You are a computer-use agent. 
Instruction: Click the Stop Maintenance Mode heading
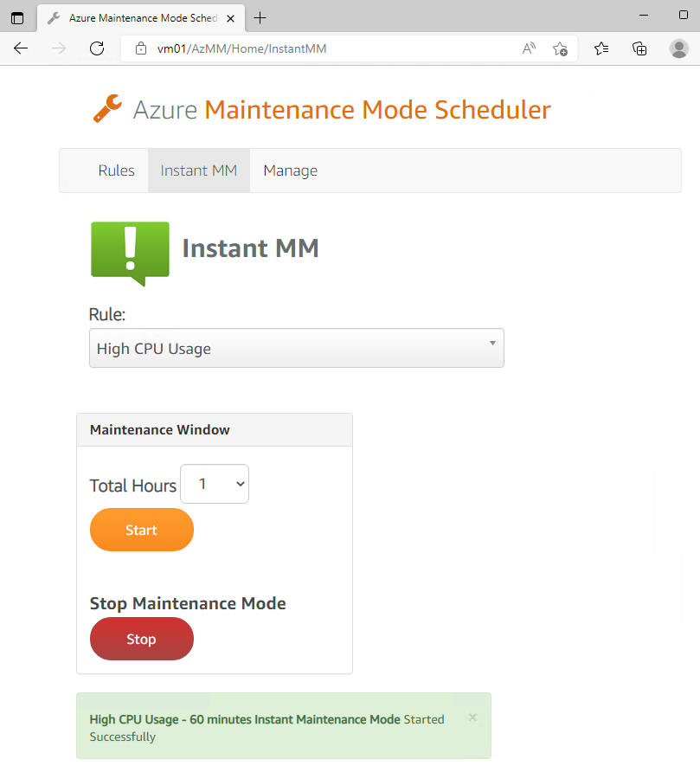pyautogui.click(x=188, y=603)
